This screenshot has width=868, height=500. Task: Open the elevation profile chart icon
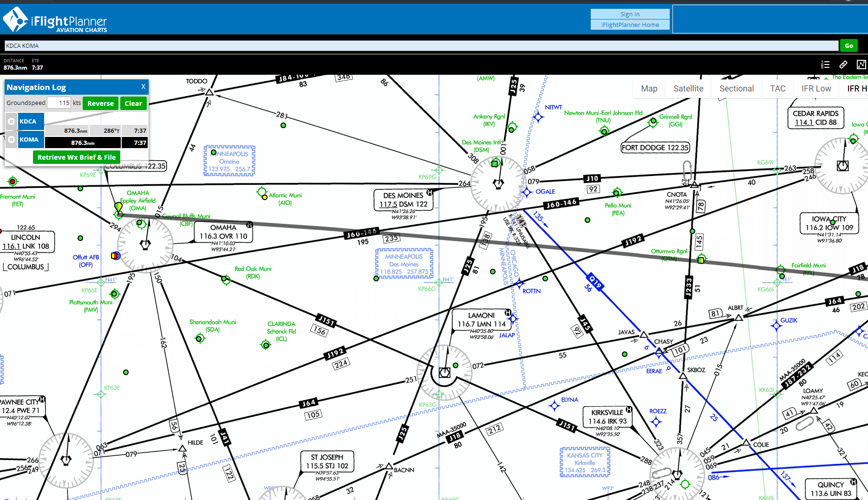[x=861, y=65]
